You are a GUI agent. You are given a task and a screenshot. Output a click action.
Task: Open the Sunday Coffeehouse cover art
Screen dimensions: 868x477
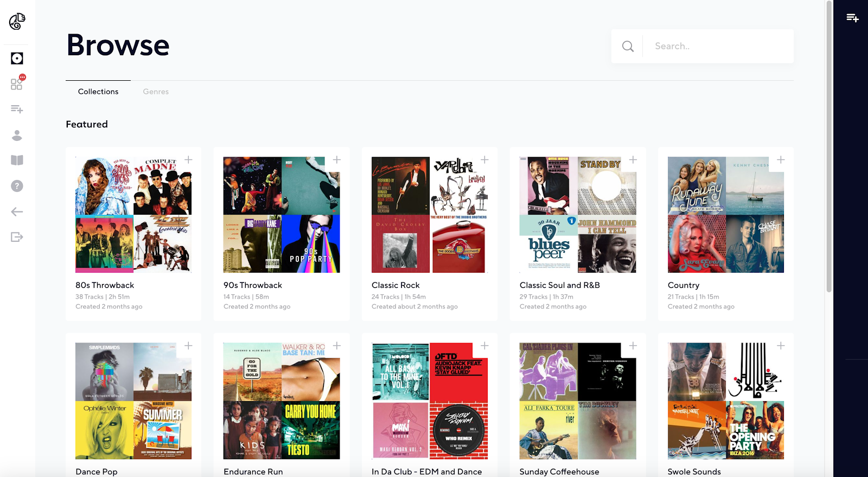[x=578, y=401]
